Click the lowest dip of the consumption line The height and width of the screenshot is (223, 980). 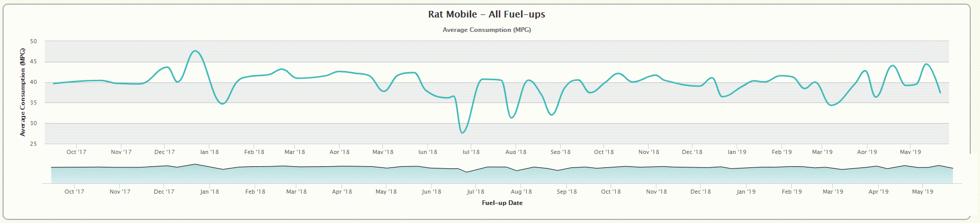pyautogui.click(x=462, y=133)
